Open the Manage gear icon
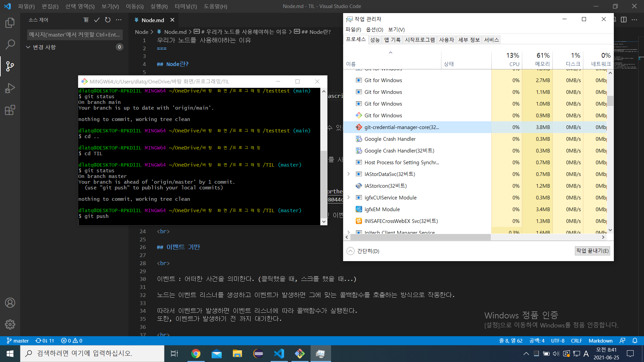 pyautogui.click(x=10, y=324)
